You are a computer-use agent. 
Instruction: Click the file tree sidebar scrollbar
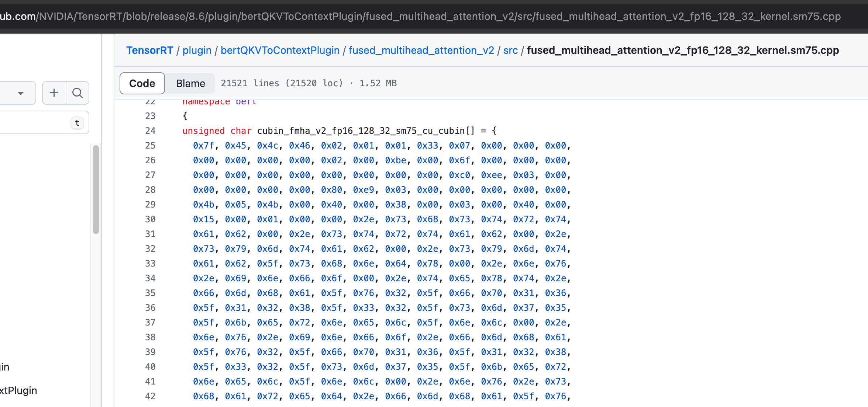click(x=96, y=189)
